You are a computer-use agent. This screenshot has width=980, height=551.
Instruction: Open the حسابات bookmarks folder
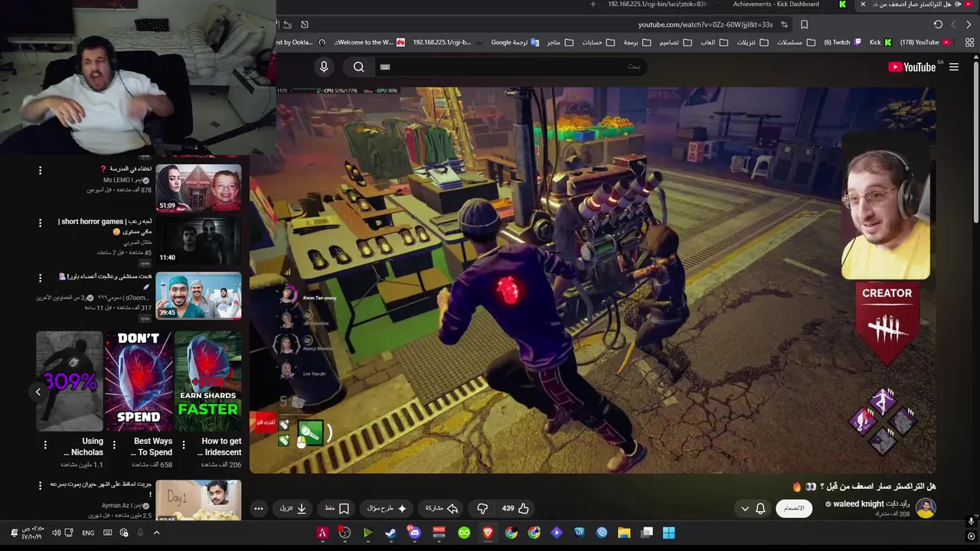click(x=599, y=42)
